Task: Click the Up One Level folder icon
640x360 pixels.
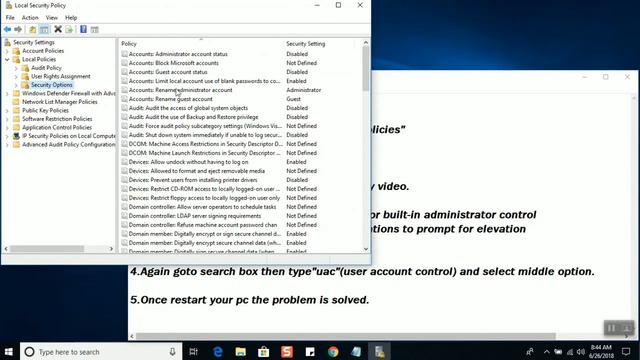Action: tap(33, 29)
